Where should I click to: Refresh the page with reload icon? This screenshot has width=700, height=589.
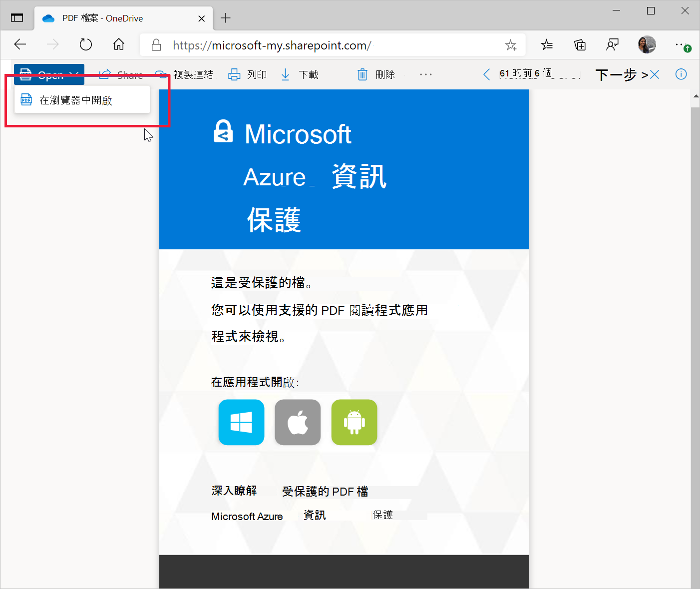(86, 44)
